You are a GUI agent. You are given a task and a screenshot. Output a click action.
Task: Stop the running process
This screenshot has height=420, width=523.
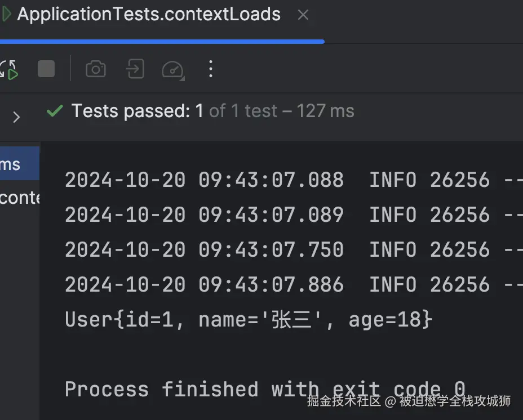46,69
